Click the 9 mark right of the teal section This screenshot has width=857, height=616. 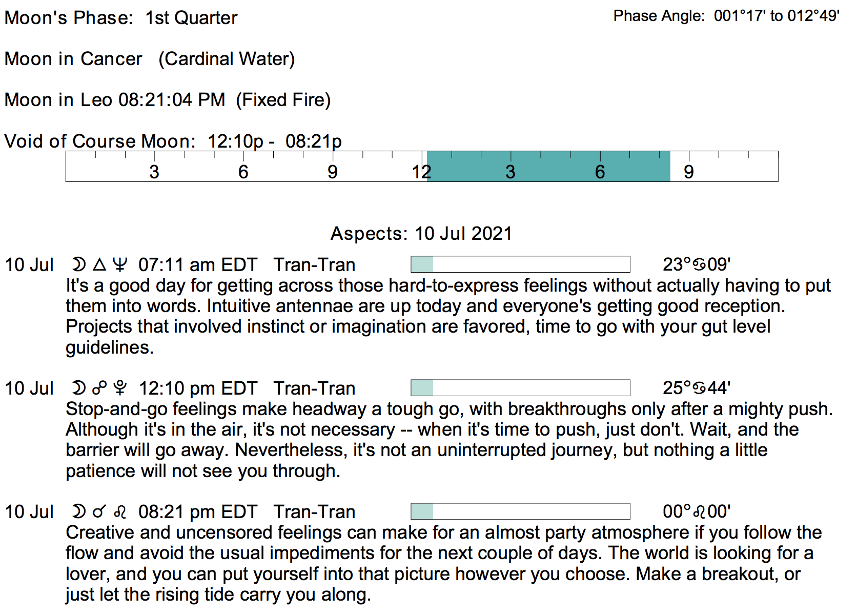coord(689,172)
